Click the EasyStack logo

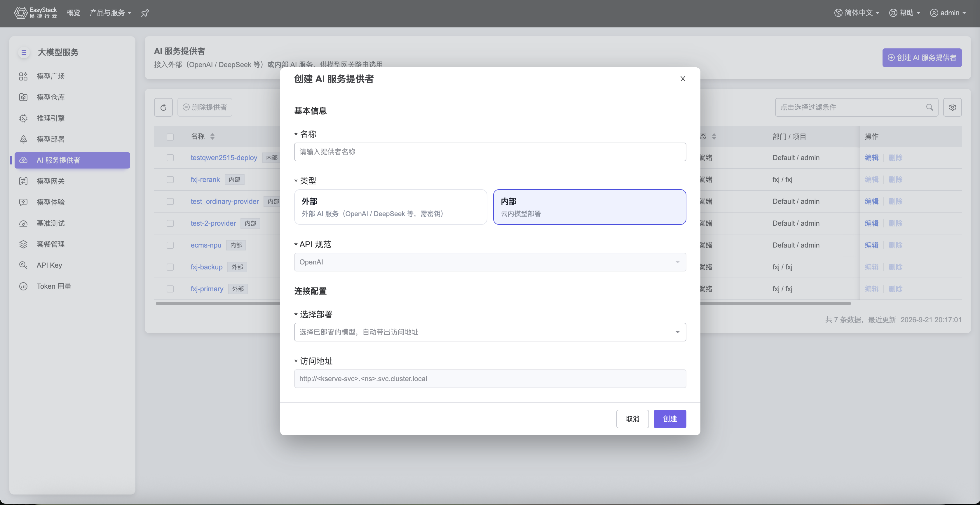(35, 13)
